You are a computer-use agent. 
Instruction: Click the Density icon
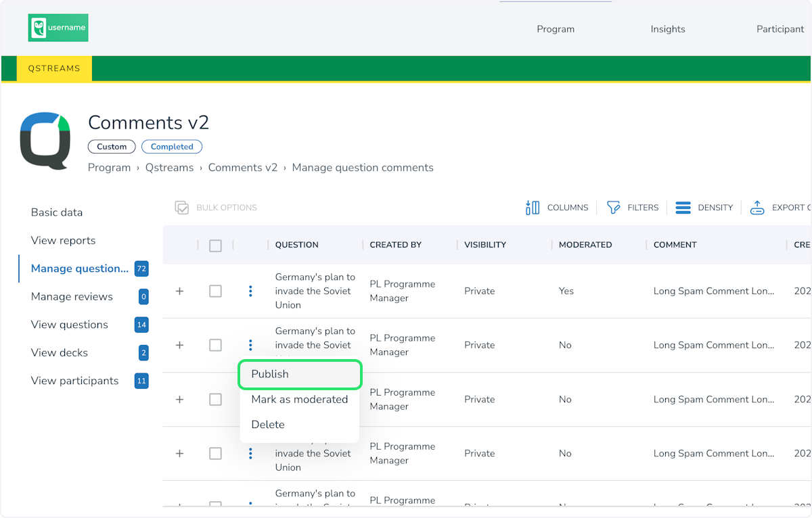[683, 208]
